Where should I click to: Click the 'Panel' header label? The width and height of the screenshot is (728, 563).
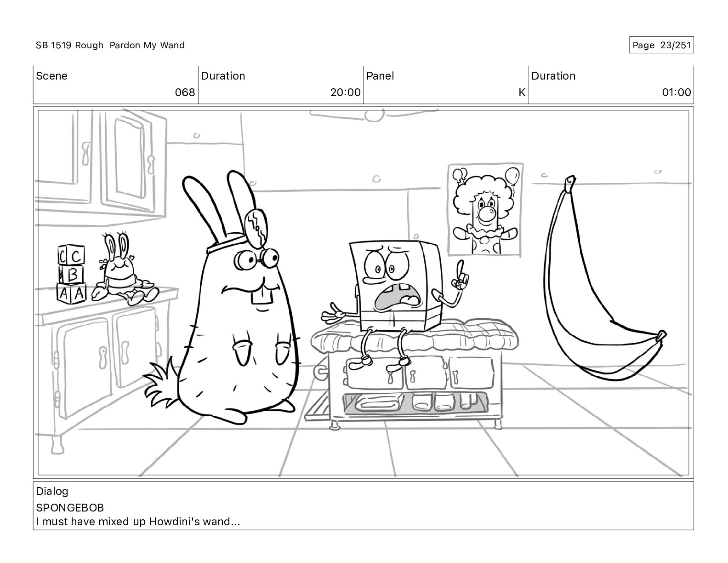(380, 76)
